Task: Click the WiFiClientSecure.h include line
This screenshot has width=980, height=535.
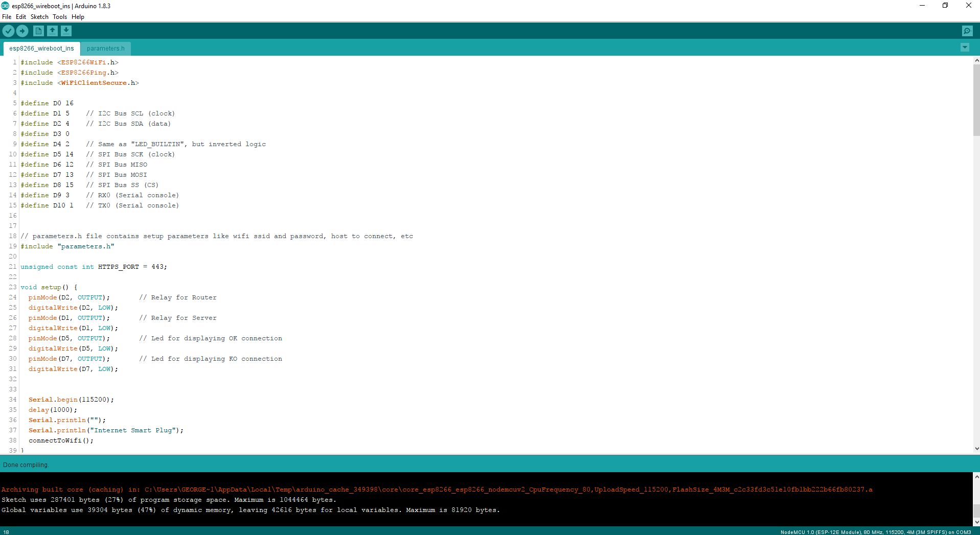Action: pos(80,83)
